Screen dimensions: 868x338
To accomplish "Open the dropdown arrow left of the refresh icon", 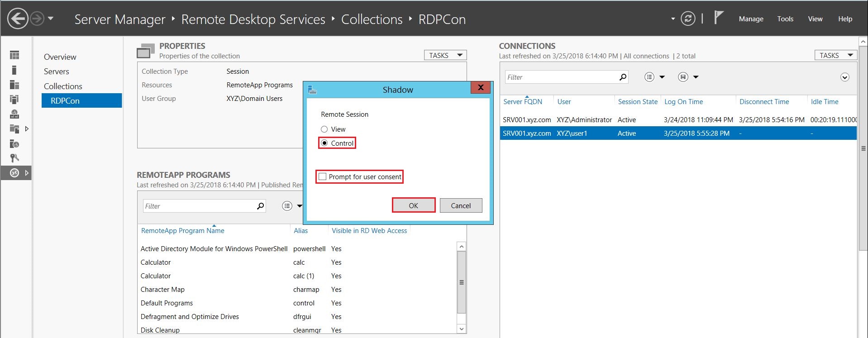I will (x=673, y=19).
